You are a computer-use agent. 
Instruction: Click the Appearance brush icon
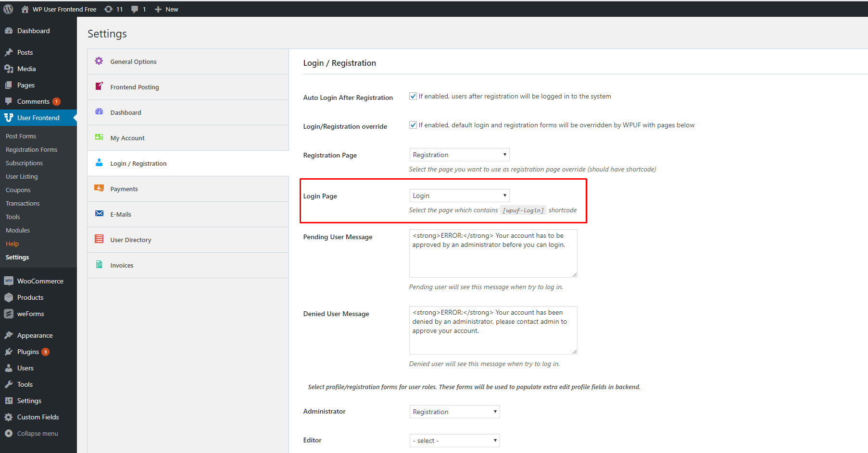pos(9,335)
